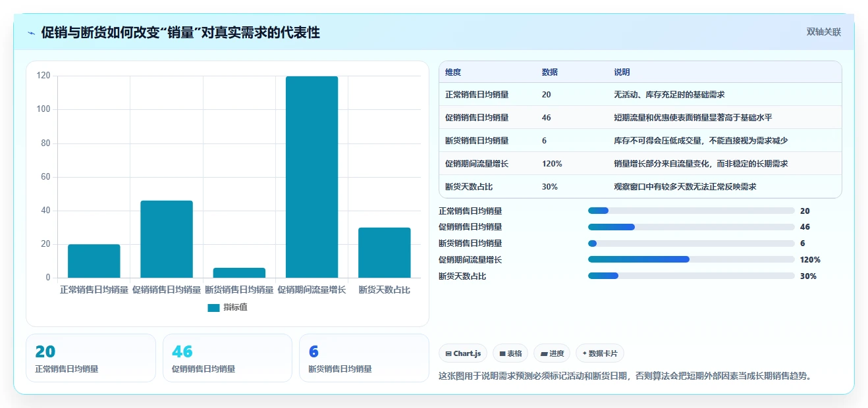Open the stat card showing 20
The image size is (868, 408).
point(91,358)
